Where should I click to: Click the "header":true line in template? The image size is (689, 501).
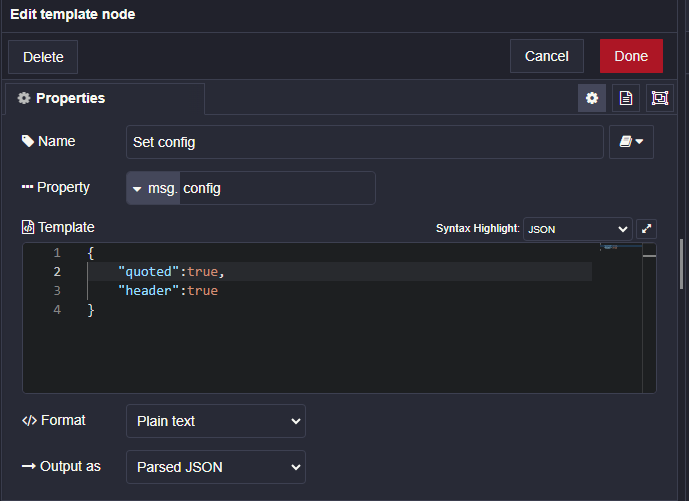(x=168, y=290)
